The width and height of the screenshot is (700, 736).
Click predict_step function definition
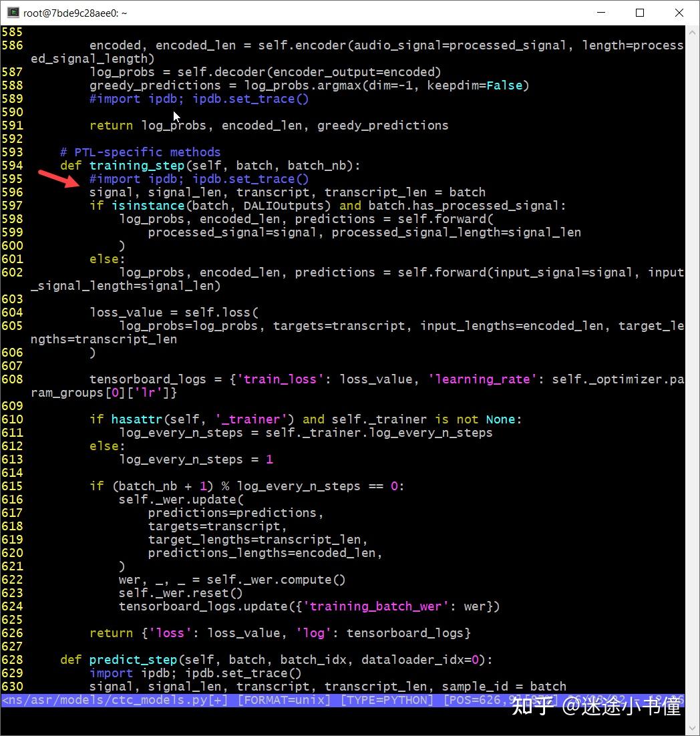pyautogui.click(x=133, y=660)
